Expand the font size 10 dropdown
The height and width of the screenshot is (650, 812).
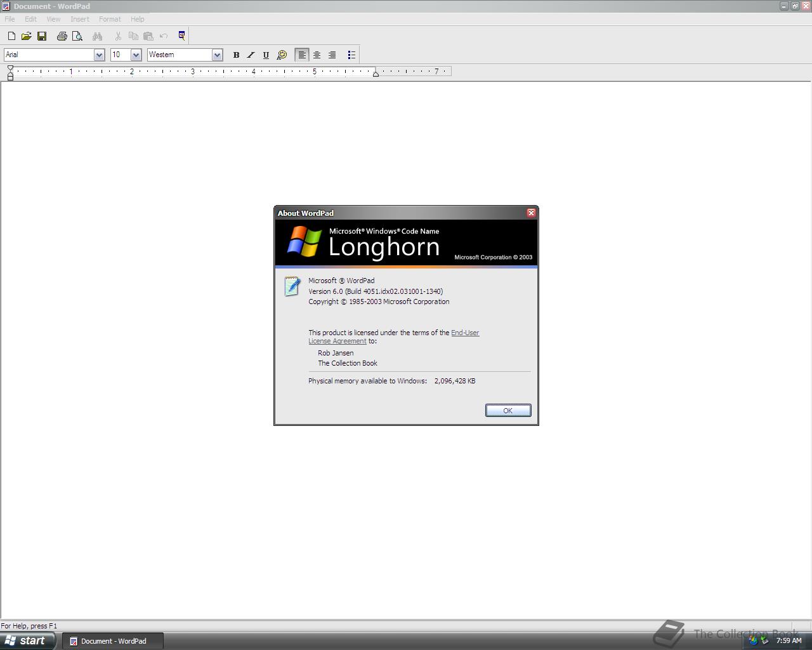tap(136, 55)
